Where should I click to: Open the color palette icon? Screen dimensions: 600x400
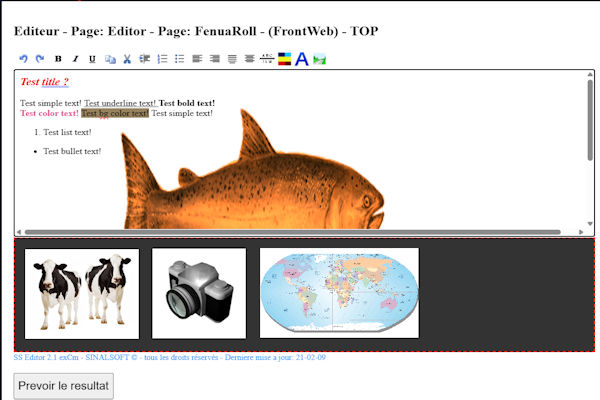point(284,59)
